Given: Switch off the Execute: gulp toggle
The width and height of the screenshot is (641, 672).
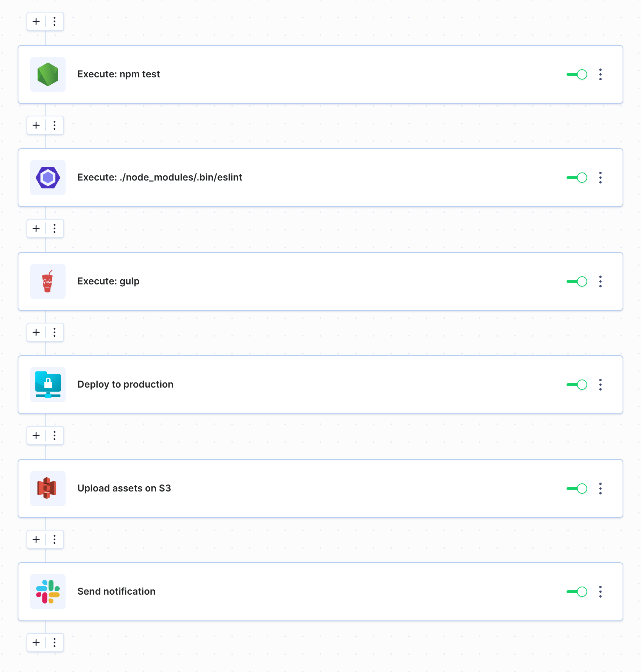Looking at the screenshot, I should pyautogui.click(x=577, y=281).
